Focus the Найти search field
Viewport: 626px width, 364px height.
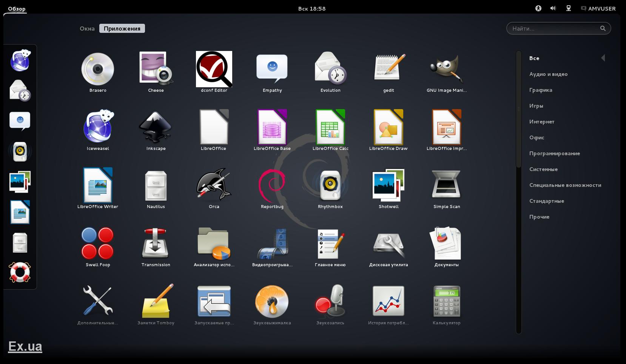[558, 28]
